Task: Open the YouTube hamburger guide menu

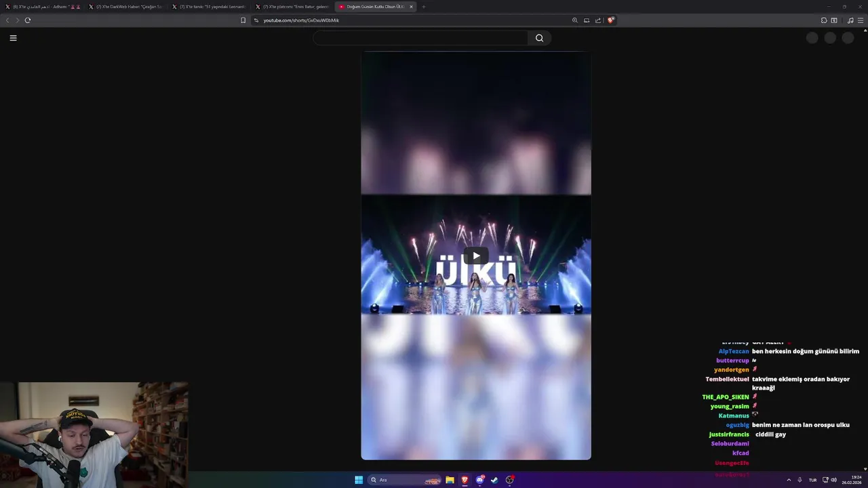Action: pos(13,38)
